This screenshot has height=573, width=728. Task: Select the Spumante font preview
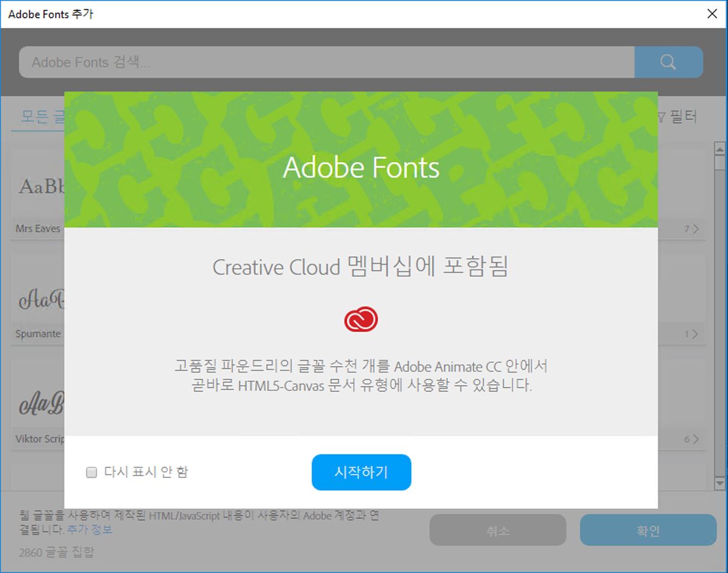[x=36, y=296]
